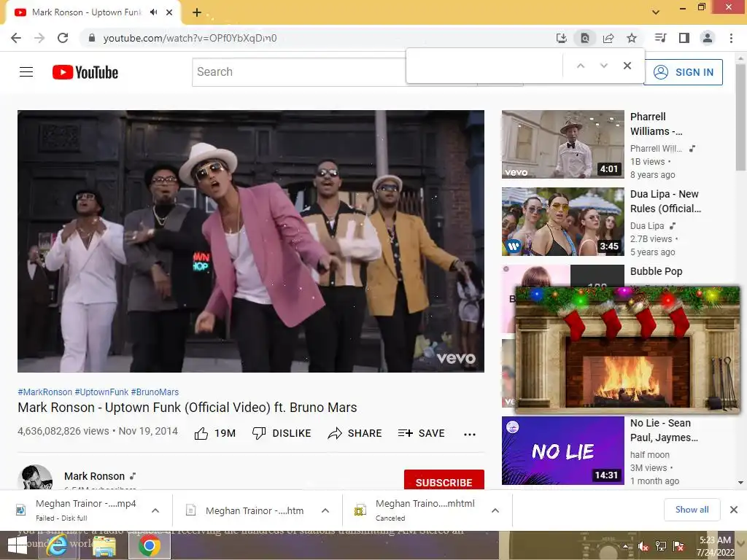Screen dimensions: 747x560
Task: Click the share page icon in address bar
Action: click(x=608, y=38)
